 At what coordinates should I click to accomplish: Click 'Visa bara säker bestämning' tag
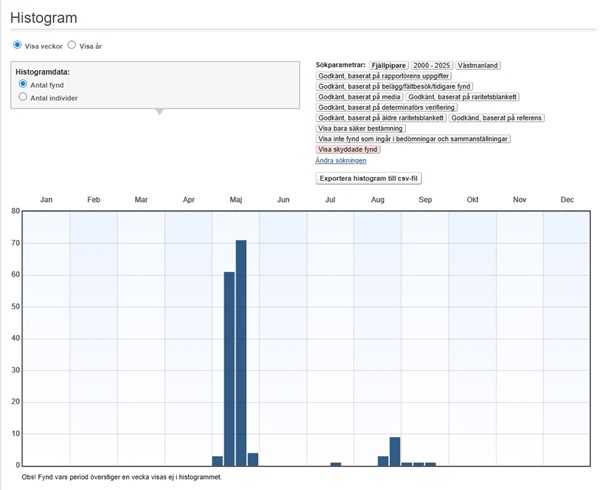click(x=360, y=128)
